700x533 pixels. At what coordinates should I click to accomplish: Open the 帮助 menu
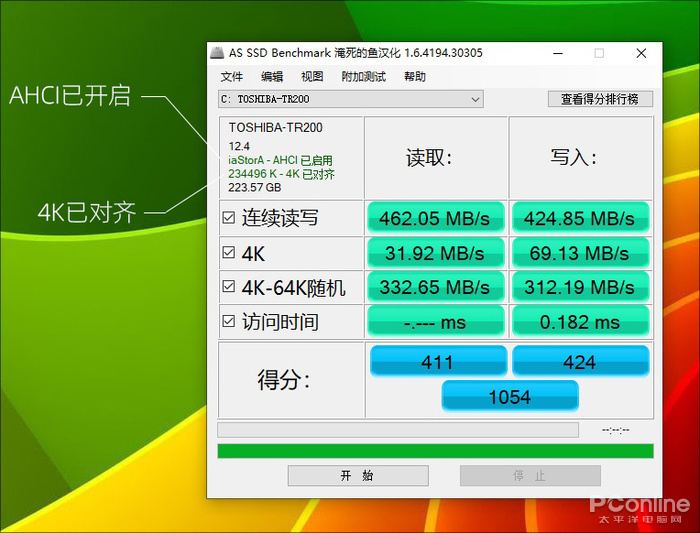click(415, 76)
